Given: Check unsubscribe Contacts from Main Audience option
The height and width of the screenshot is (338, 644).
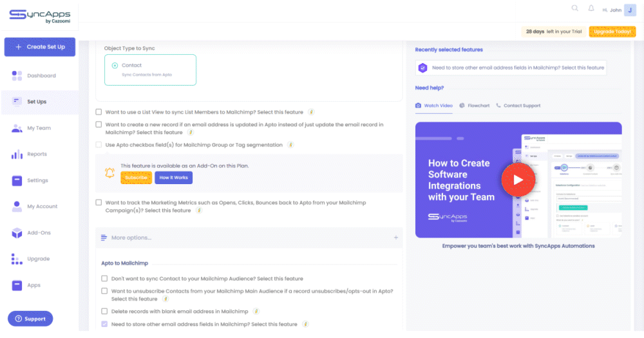Looking at the screenshot, I should pos(104,291).
